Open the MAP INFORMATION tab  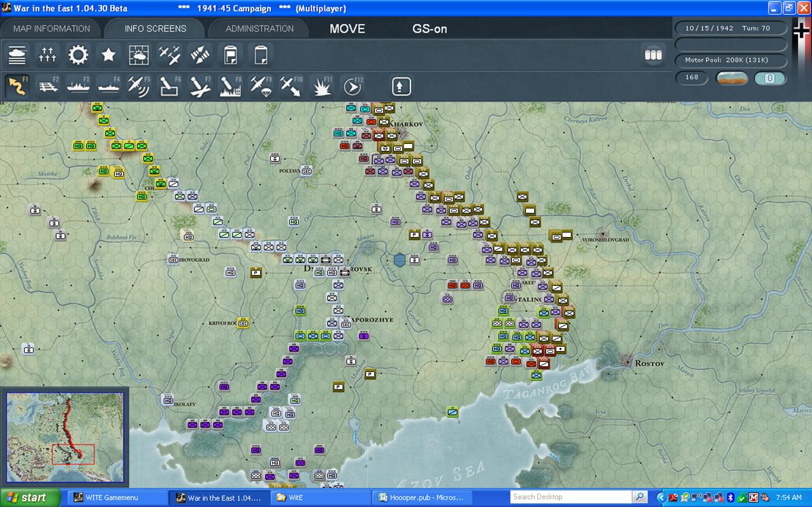[x=52, y=29]
